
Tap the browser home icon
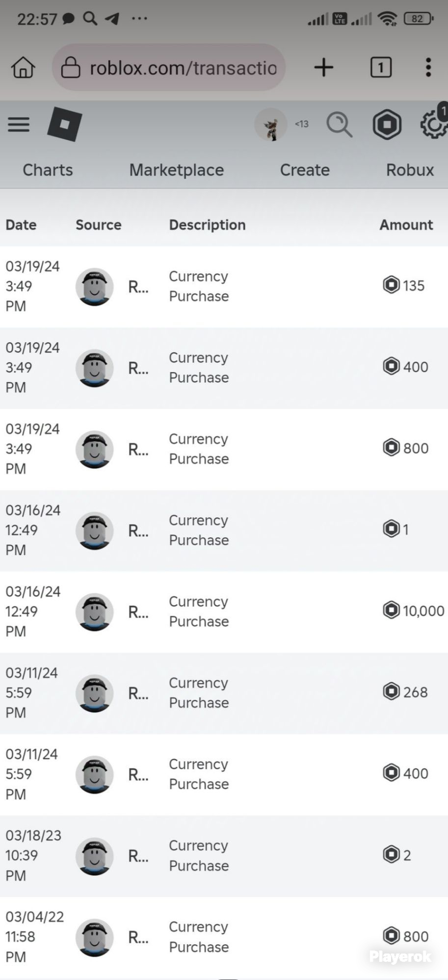pos(23,67)
